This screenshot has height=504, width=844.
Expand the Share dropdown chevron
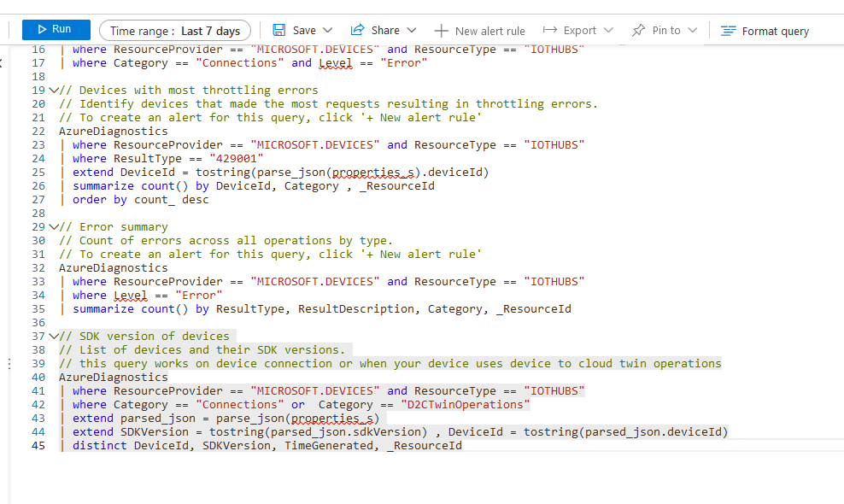coord(412,30)
